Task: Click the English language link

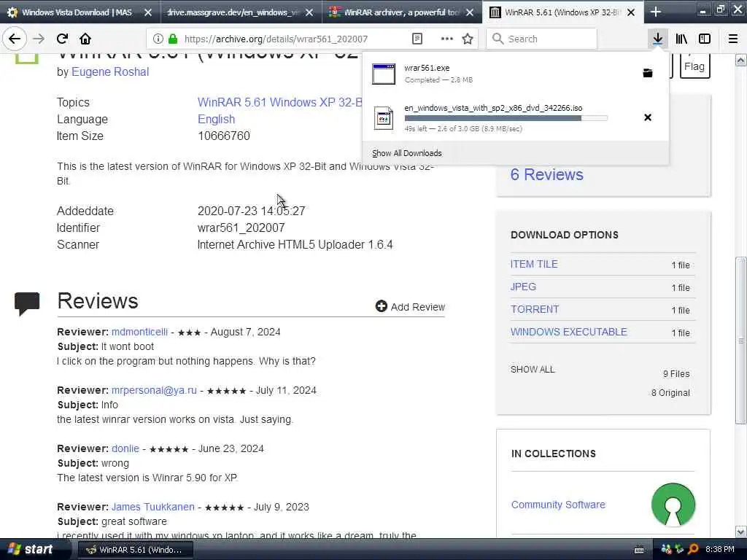Action: pyautogui.click(x=216, y=119)
